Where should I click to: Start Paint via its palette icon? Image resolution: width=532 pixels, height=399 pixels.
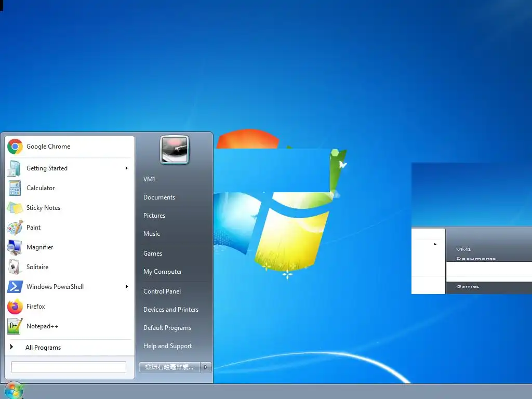(15, 228)
